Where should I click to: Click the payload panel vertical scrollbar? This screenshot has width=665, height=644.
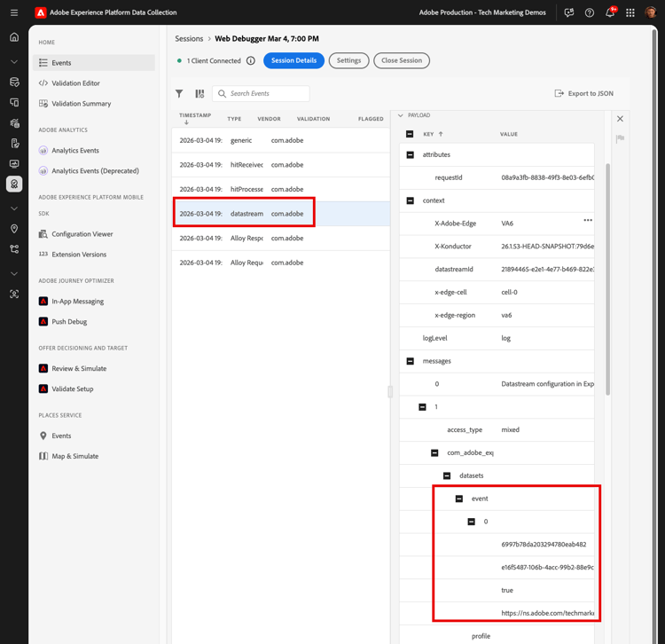[x=607, y=279]
